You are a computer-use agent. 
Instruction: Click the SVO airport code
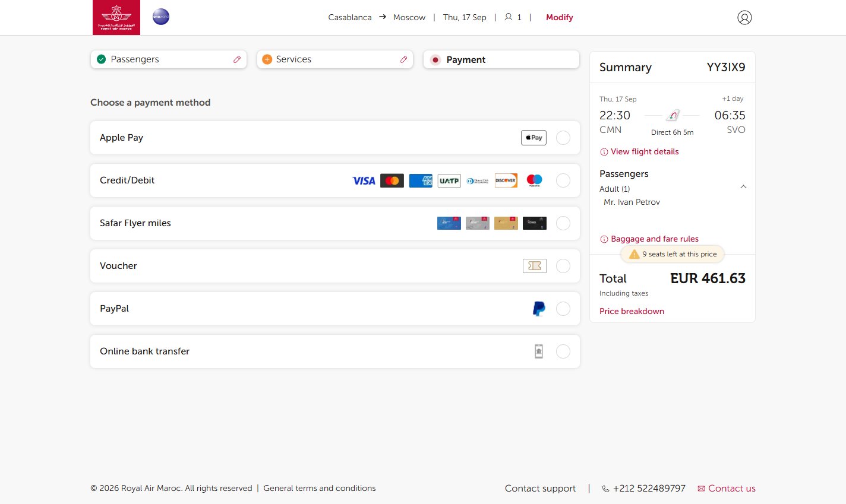[736, 130]
